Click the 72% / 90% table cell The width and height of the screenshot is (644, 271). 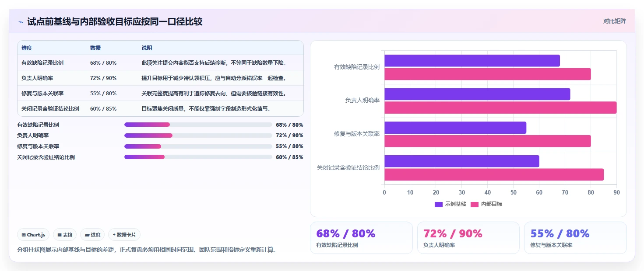point(103,78)
